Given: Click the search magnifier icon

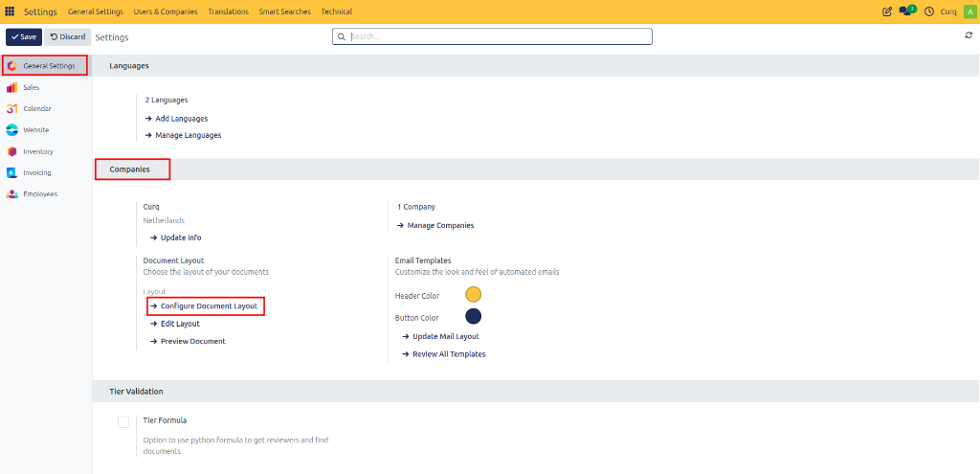Looking at the screenshot, I should tap(342, 37).
